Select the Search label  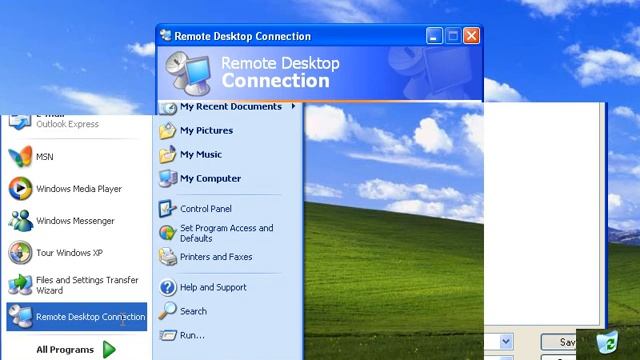(x=193, y=311)
